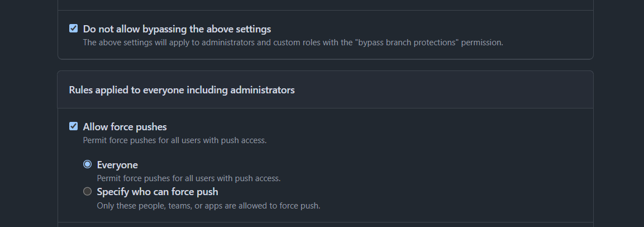The width and height of the screenshot is (644, 227).
Task: Click 'Rules applied to everyone including administrators' heading
Action: pyautogui.click(x=182, y=89)
